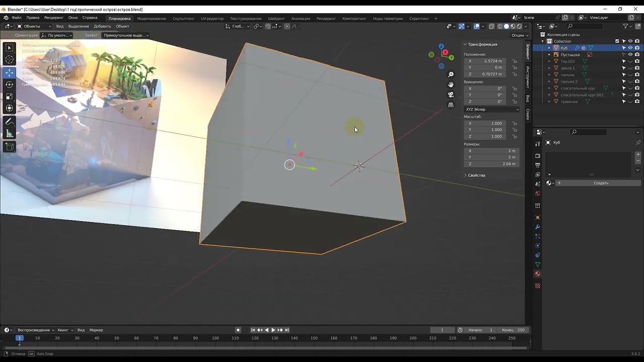Select the Select Box tool

[9, 48]
